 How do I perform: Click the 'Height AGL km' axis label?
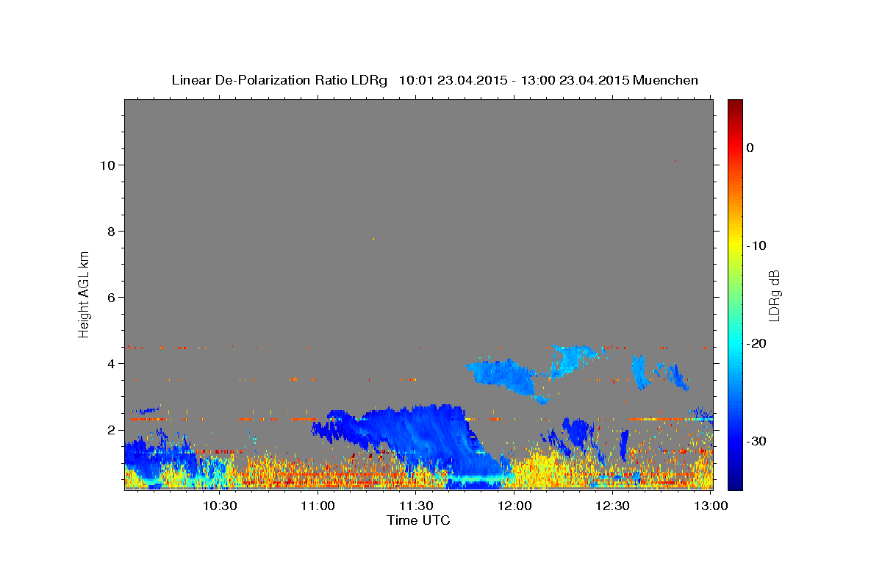point(84,293)
